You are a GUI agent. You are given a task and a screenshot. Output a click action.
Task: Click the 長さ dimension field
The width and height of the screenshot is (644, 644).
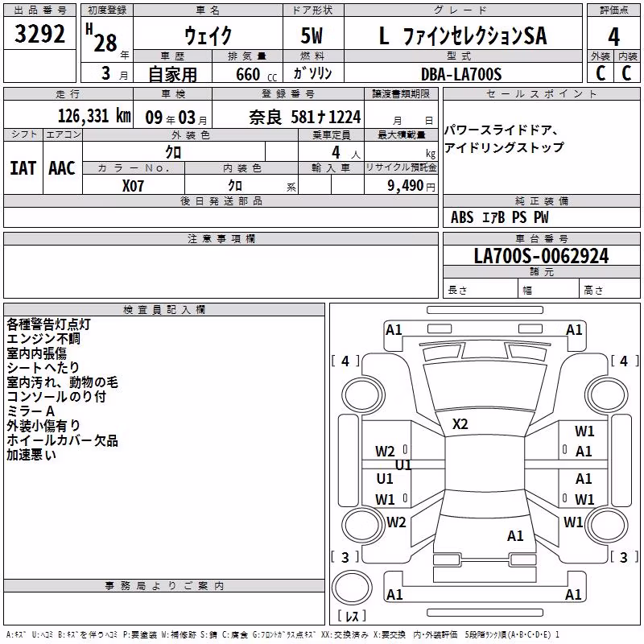point(480,290)
